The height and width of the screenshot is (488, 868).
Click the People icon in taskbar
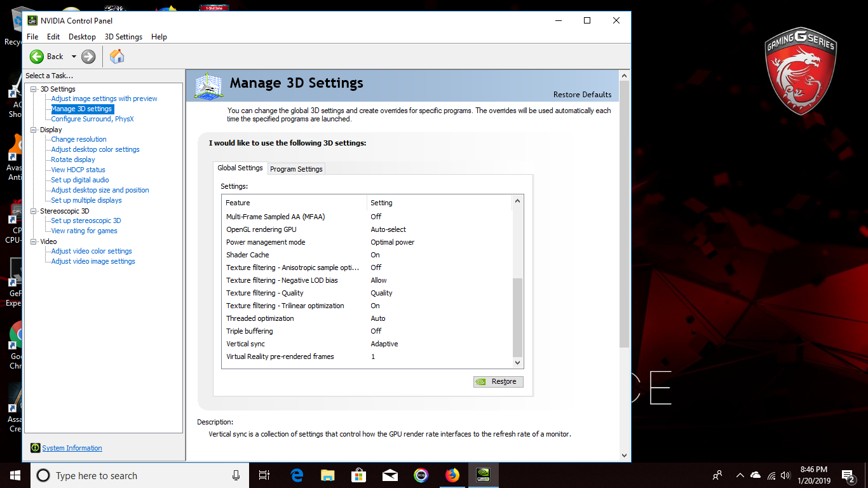717,475
